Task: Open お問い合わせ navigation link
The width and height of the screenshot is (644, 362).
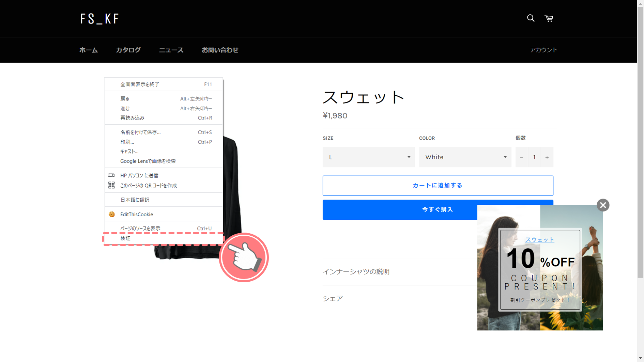Action: coord(220,50)
